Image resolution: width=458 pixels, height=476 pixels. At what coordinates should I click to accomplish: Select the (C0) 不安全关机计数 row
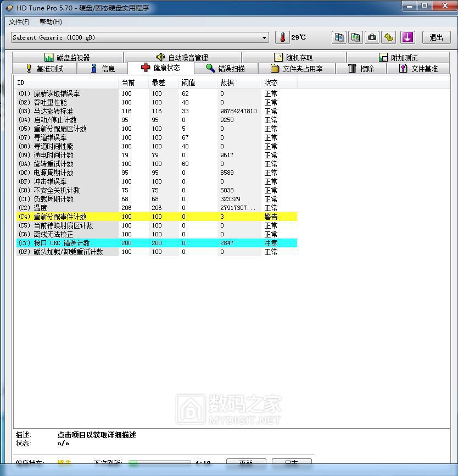pos(157,190)
